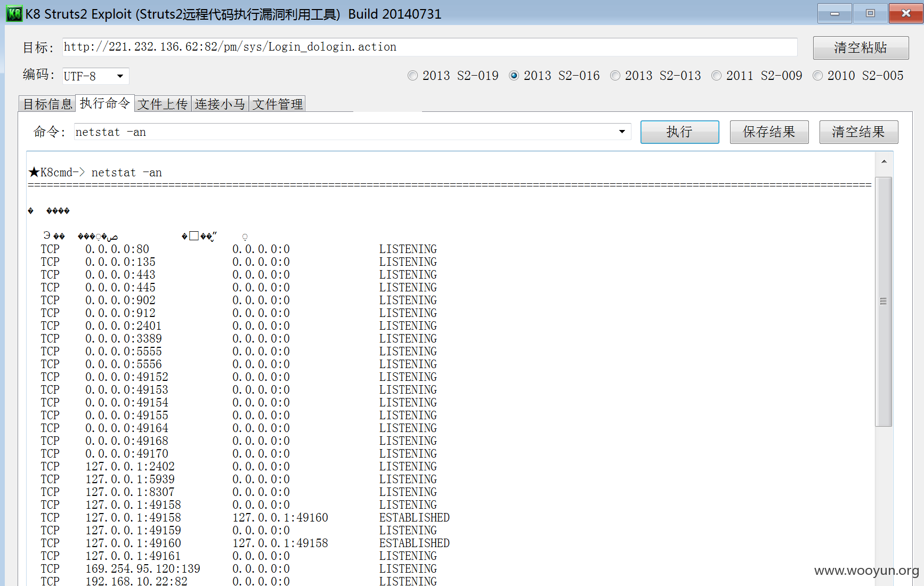Click the 0.0.0.0:912 local address entry
The image size is (924, 586).
[120, 313]
